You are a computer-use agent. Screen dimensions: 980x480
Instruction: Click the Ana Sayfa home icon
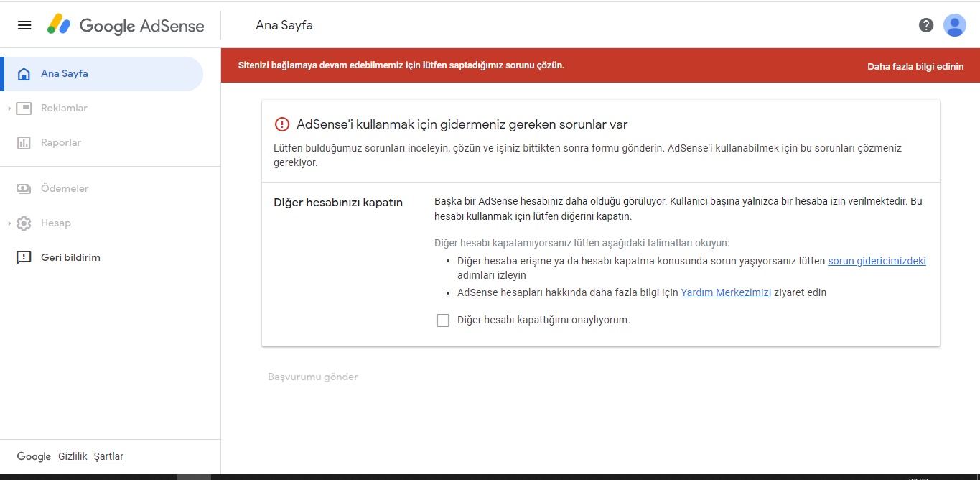coord(24,73)
